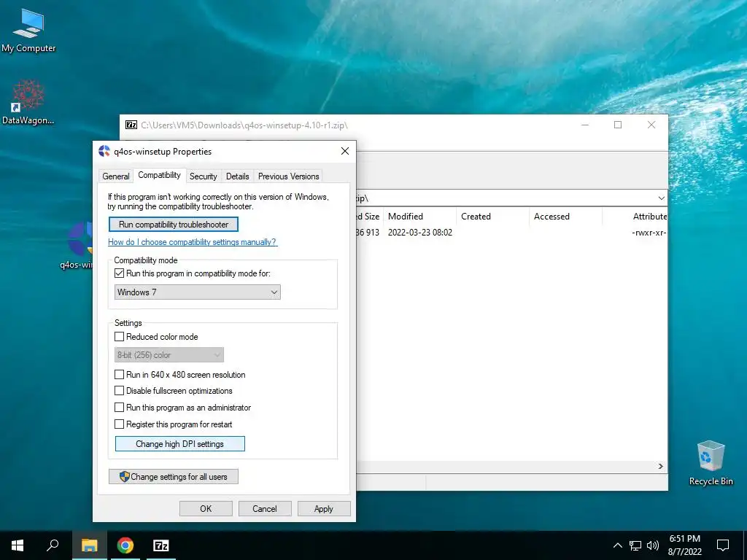This screenshot has width=747, height=560.
Task: Select the q4os-winsetup desktop icon
Action: point(77,245)
